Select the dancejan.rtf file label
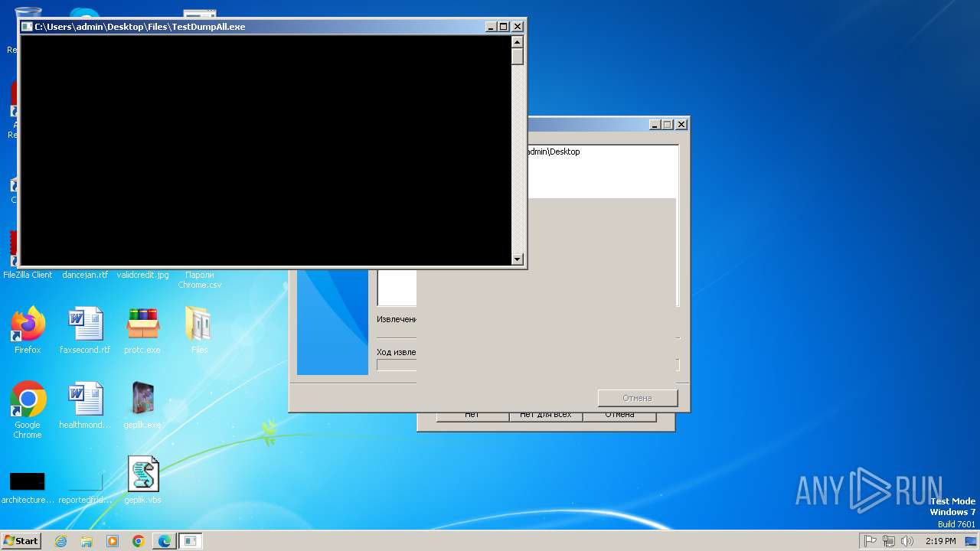This screenshot has height=551, width=980. [85, 275]
